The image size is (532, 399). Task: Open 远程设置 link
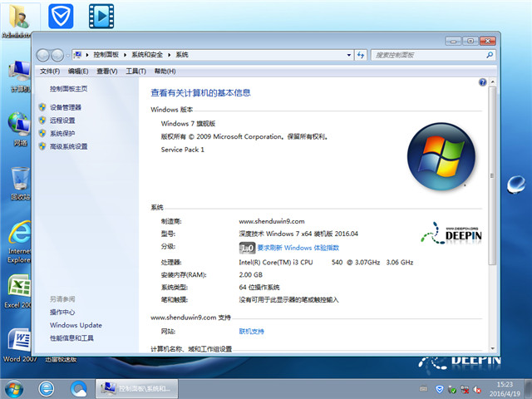[62, 121]
